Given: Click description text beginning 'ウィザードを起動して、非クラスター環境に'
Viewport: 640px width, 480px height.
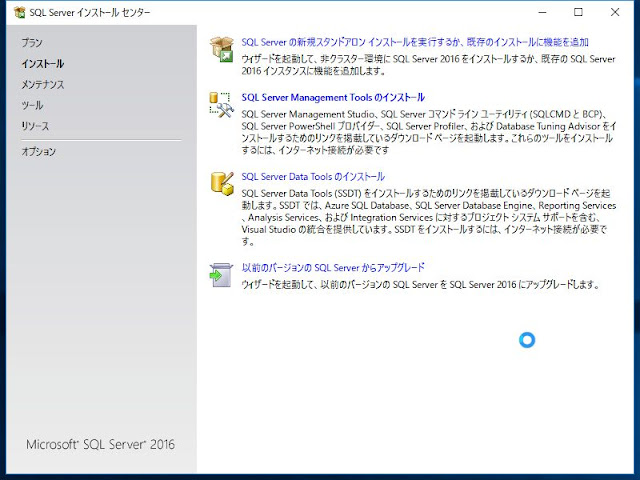Looking at the screenshot, I should [428, 65].
